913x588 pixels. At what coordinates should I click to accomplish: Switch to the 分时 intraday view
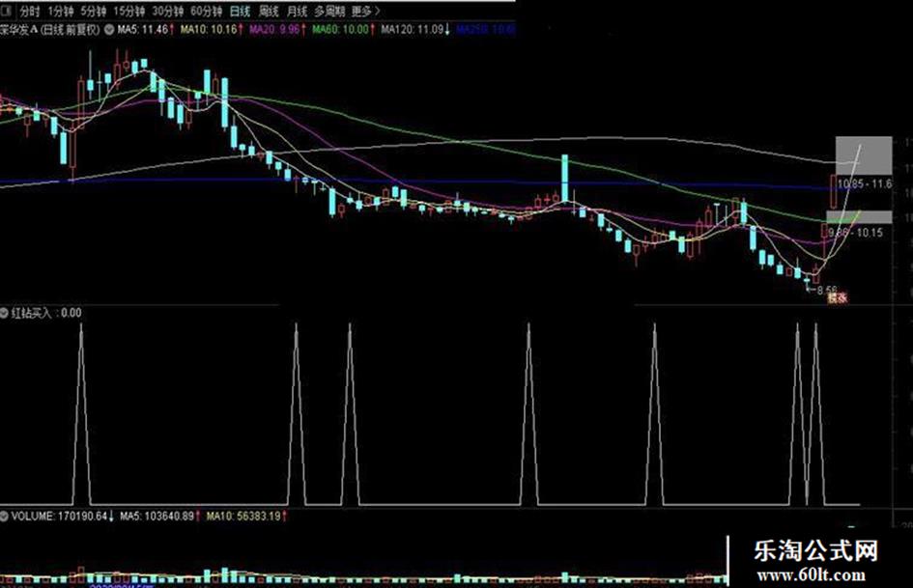pyautogui.click(x=30, y=11)
